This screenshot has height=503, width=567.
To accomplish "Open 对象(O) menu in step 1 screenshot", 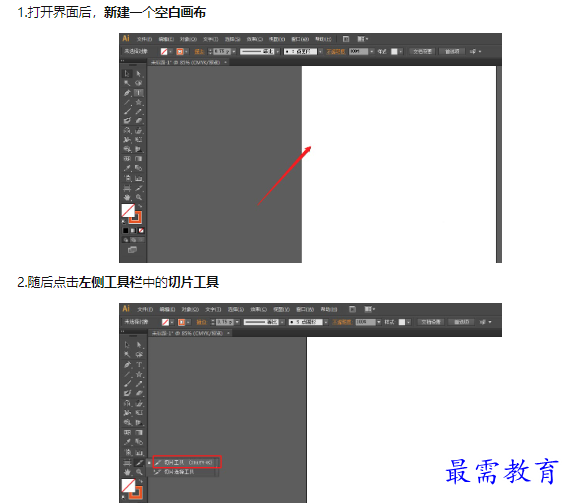I will (188, 39).
